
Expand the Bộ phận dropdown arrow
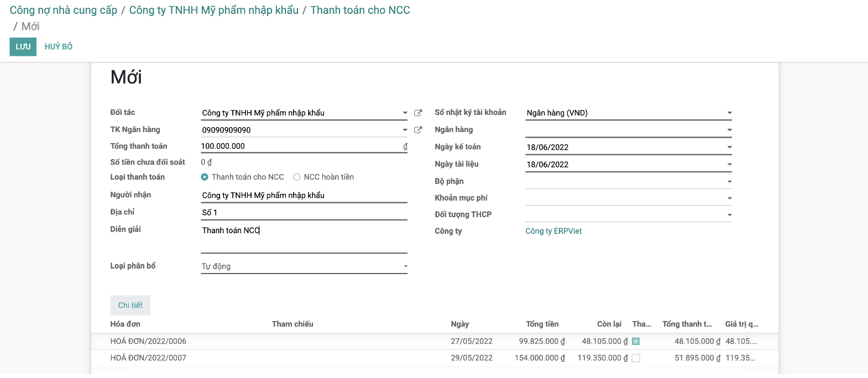point(729,181)
